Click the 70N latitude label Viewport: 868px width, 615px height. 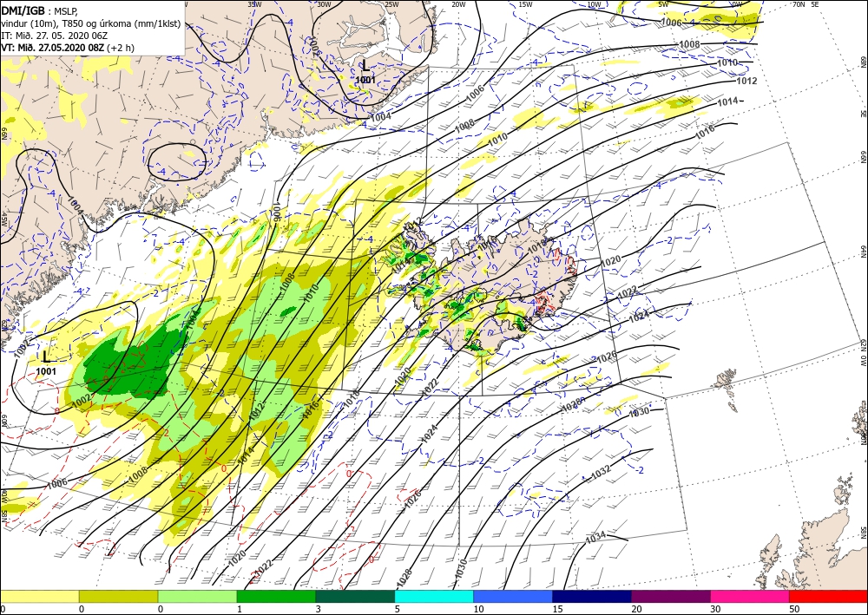(799, 3)
